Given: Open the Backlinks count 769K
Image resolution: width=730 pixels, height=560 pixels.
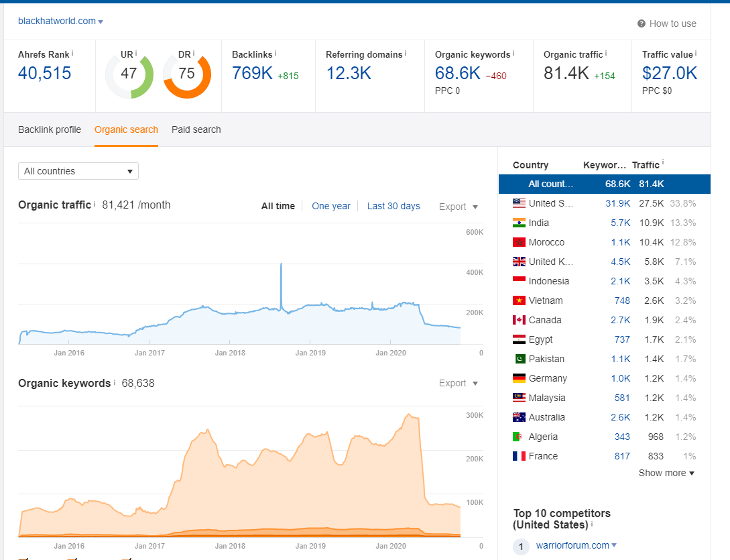Looking at the screenshot, I should 252,73.
